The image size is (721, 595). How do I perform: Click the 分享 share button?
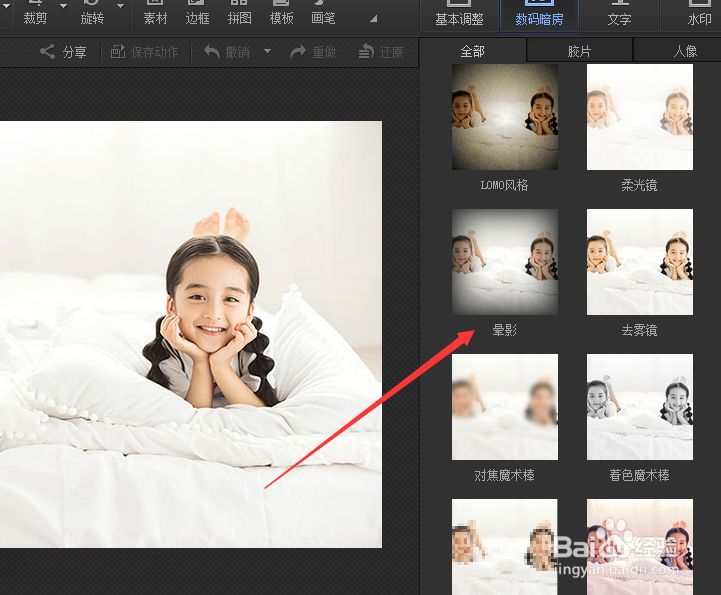click(63, 52)
